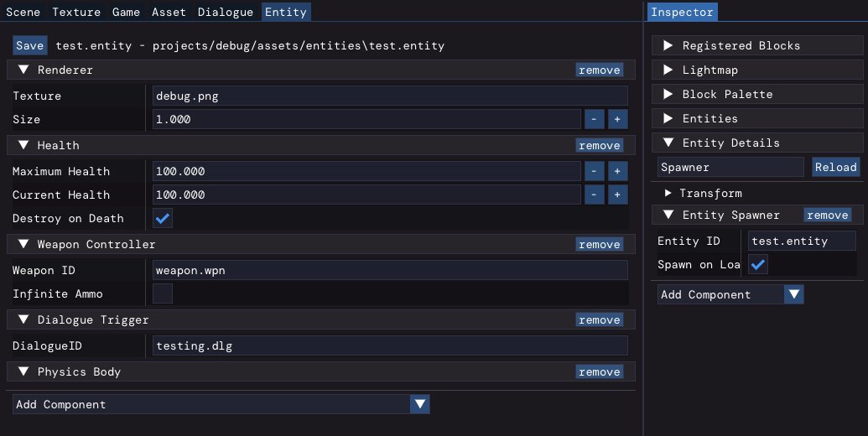This screenshot has width=868, height=436.
Task: Decrease Size with the minus button
Action: tap(594, 119)
